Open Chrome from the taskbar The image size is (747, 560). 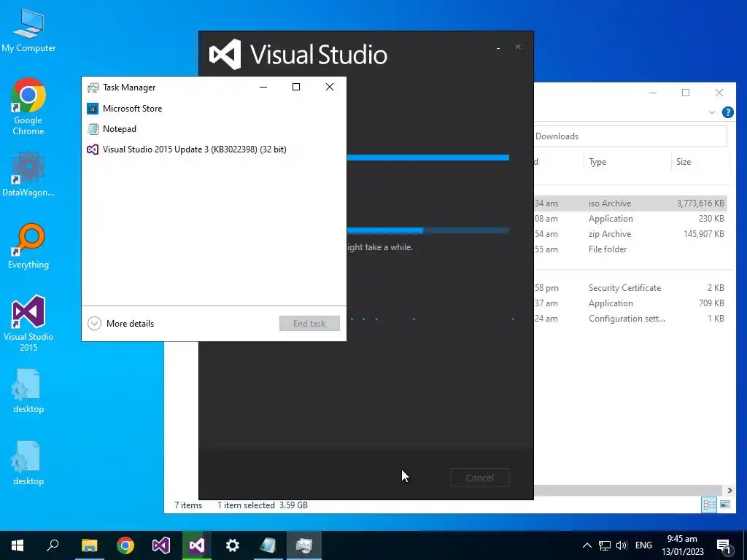point(125,545)
